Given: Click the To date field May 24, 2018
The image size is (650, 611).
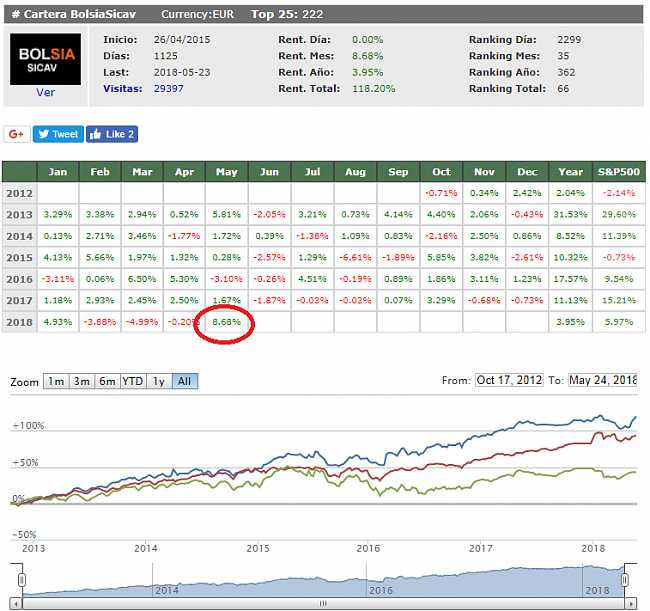Looking at the screenshot, I should (602, 380).
